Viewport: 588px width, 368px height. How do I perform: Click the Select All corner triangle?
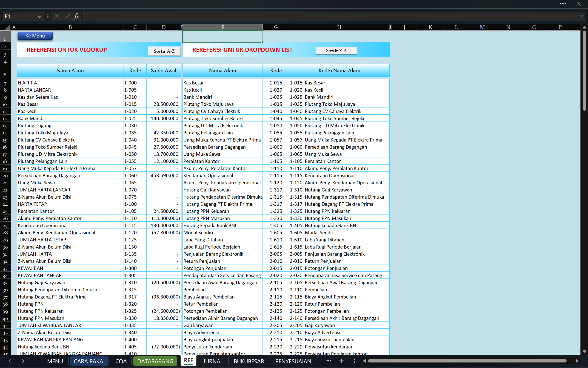coord(7,27)
